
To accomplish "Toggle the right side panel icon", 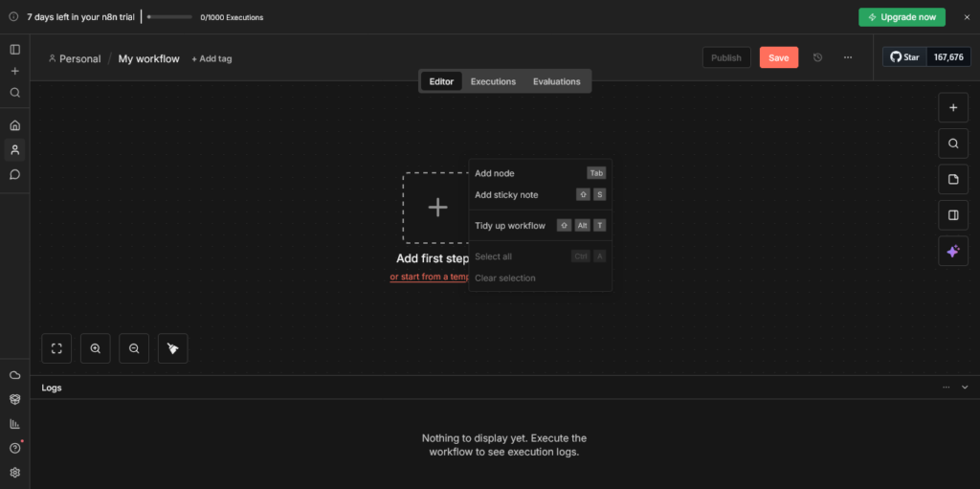I will [x=952, y=215].
